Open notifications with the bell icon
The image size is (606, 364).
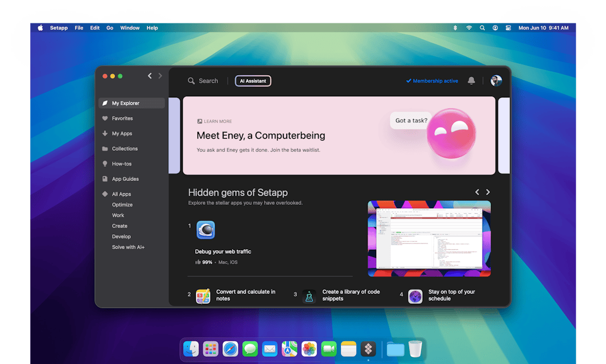471,80
